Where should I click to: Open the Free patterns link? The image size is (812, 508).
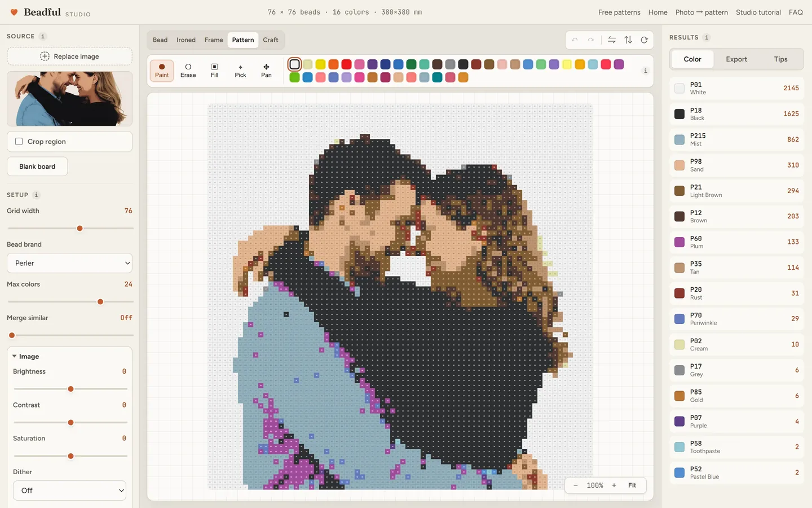(x=619, y=12)
